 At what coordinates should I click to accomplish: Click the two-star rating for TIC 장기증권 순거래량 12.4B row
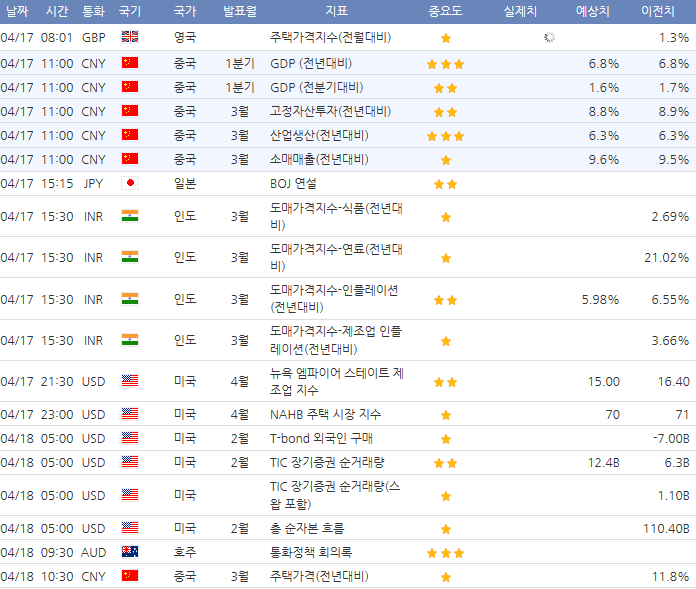[x=446, y=463]
